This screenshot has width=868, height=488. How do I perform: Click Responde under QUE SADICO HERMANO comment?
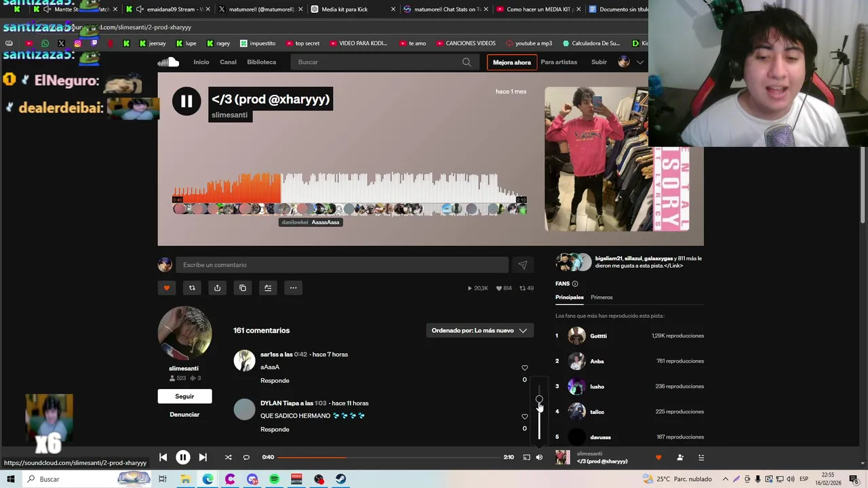coord(275,430)
